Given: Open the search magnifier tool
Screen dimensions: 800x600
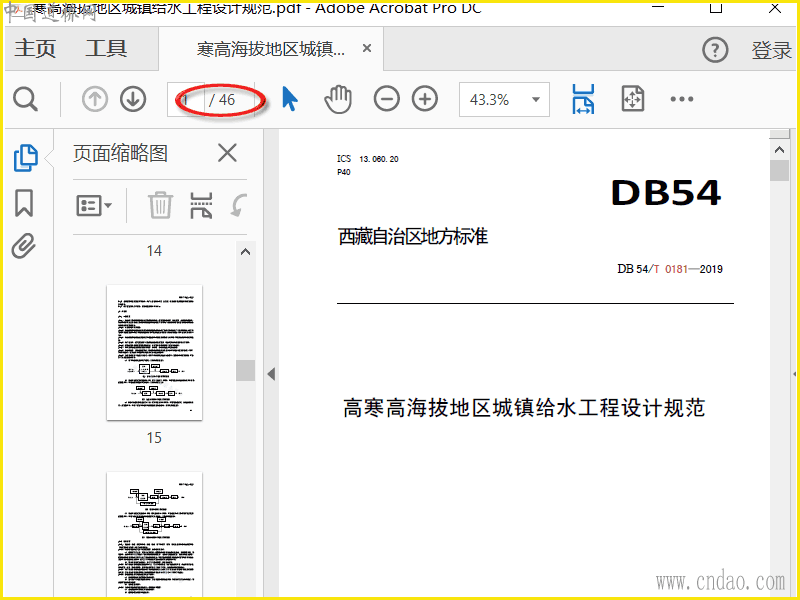Looking at the screenshot, I should pos(25,99).
